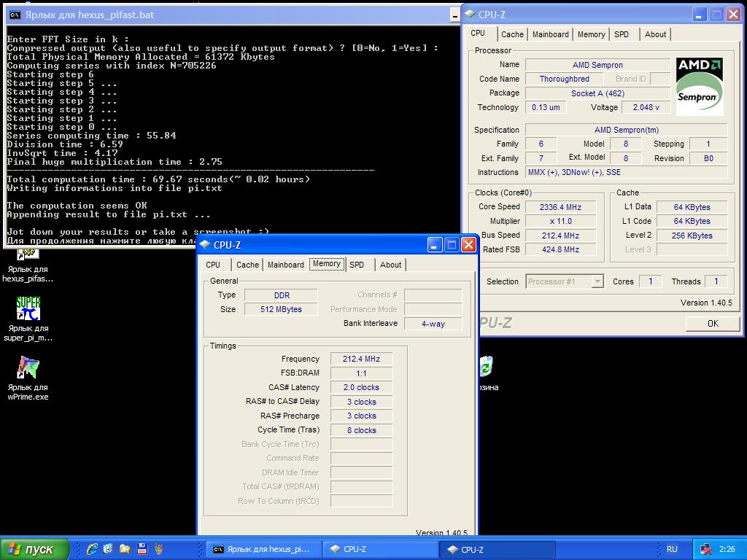
Task: Click the floppy disk quick launch icon
Action: (x=142, y=549)
